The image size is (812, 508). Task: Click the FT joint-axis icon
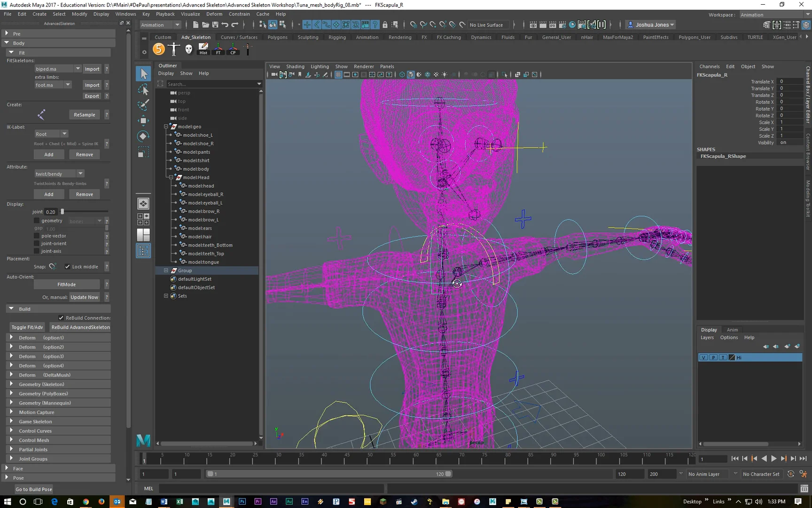218,47
